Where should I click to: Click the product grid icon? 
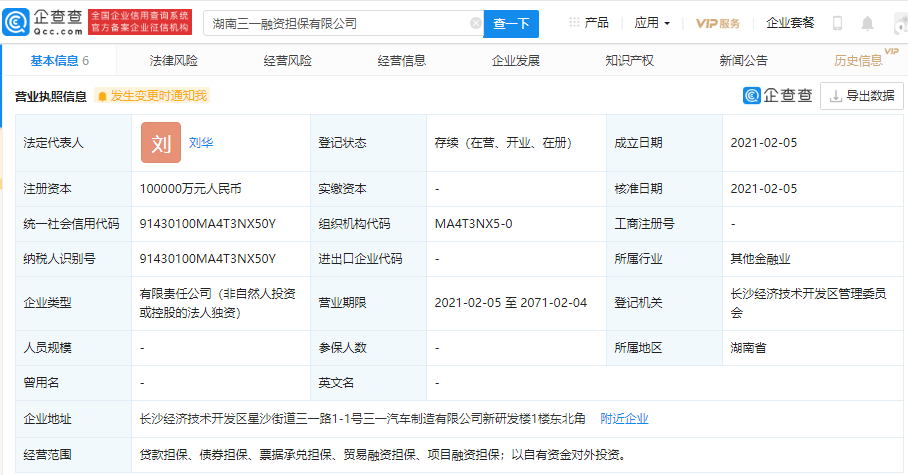click(574, 23)
